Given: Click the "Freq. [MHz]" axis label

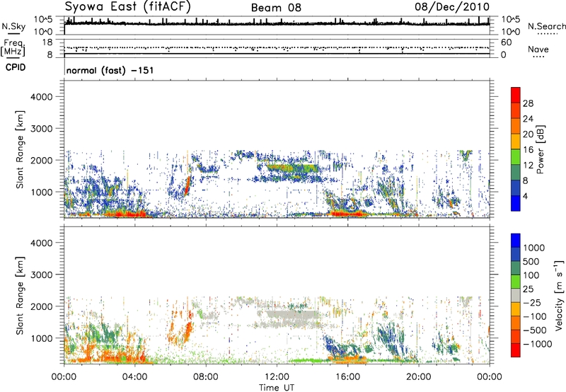Looking at the screenshot, I should [x=13, y=48].
